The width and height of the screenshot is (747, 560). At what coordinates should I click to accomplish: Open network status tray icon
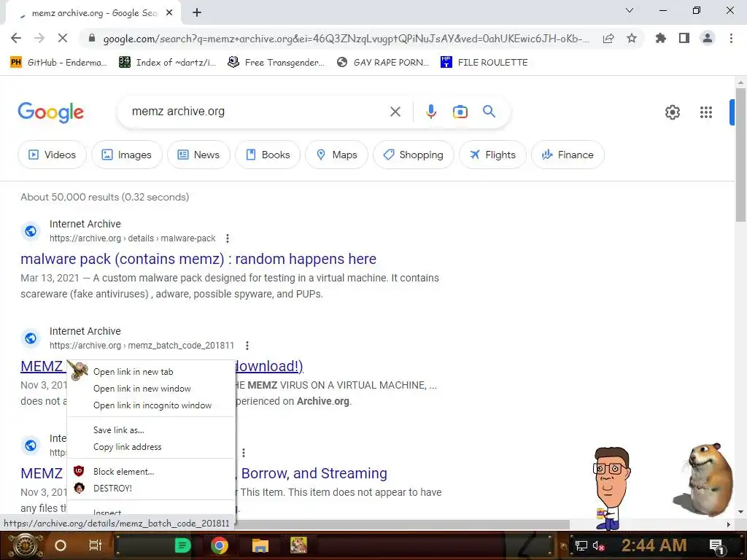581,545
